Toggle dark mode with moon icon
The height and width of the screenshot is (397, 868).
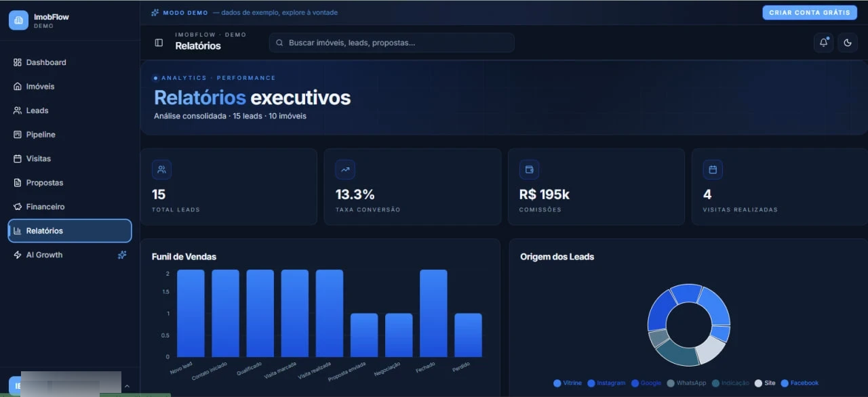coord(848,43)
